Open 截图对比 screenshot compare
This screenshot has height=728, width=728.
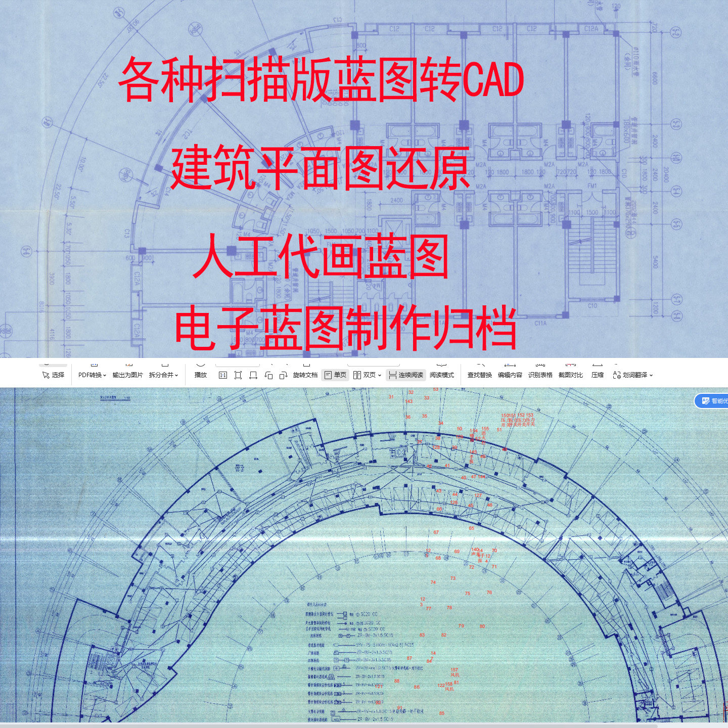[x=570, y=375]
